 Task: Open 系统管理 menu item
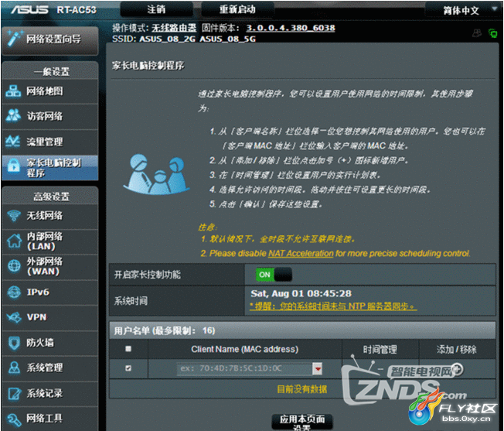49,368
